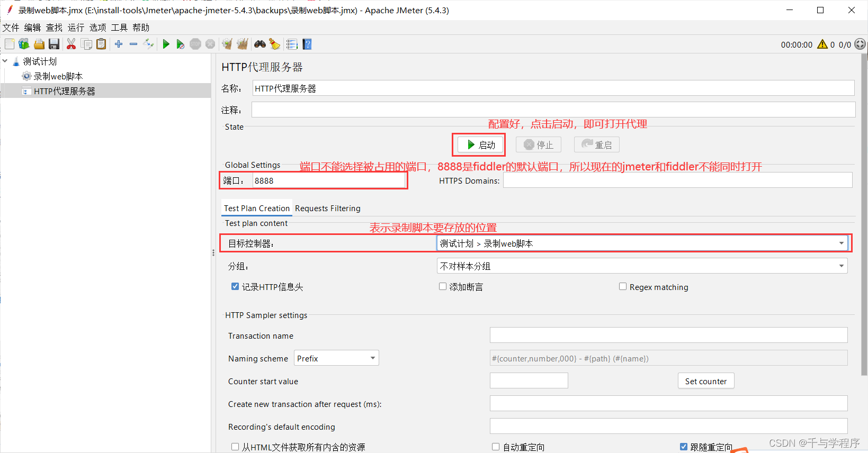
Task: Open the 查找 menu
Action: pyautogui.click(x=54, y=28)
